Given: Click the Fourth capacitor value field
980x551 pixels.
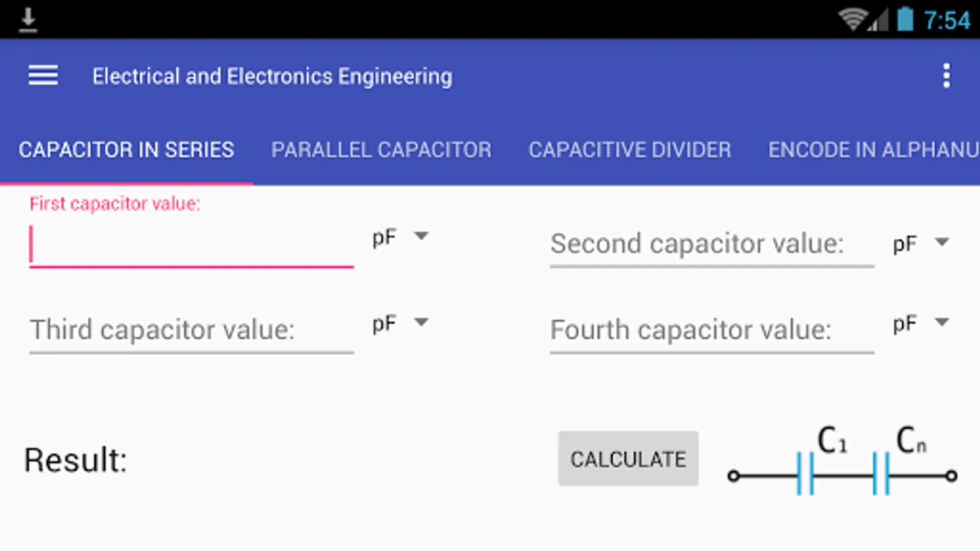Looking at the screenshot, I should click(712, 330).
